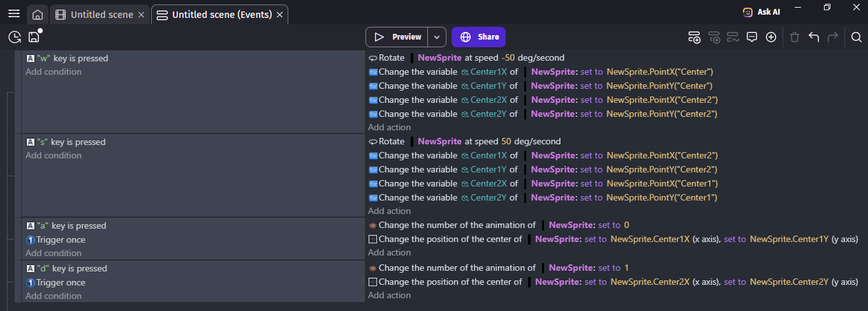Click the circled plus add-event icon

[x=771, y=37]
